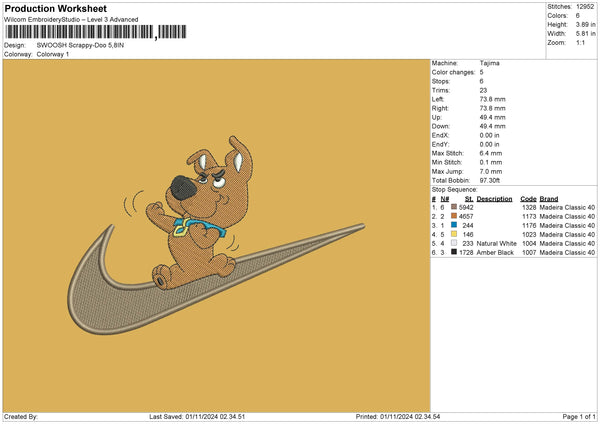The height and width of the screenshot is (424, 600).
Task: Click the Production Worksheet title
Action: (55, 8)
